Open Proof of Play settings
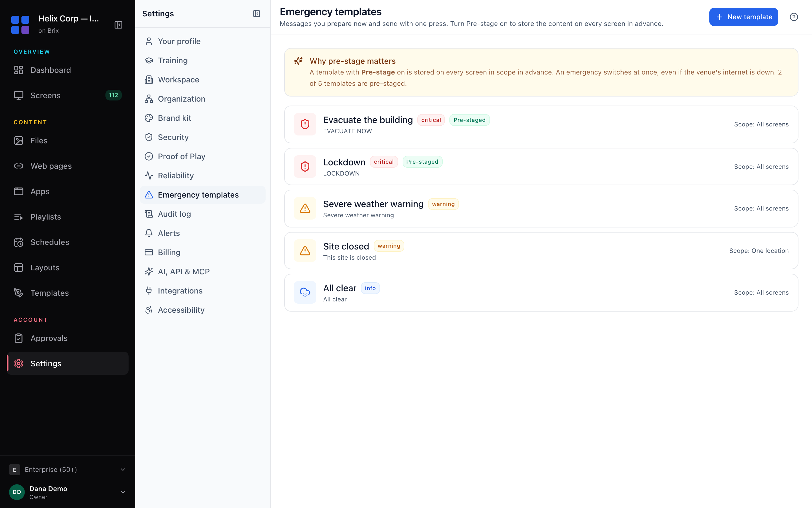Image resolution: width=812 pixels, height=508 pixels. click(202, 156)
